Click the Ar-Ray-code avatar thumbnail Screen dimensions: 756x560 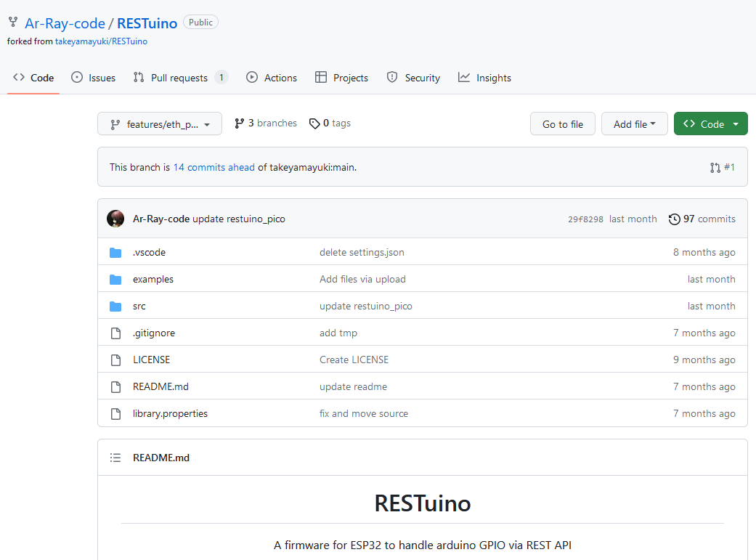point(115,219)
